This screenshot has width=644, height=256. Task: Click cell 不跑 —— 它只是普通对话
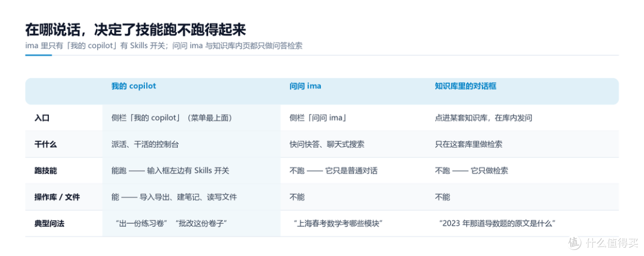point(333,171)
